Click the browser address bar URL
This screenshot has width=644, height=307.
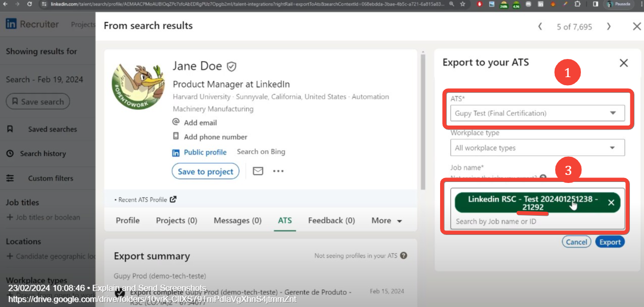248,4
